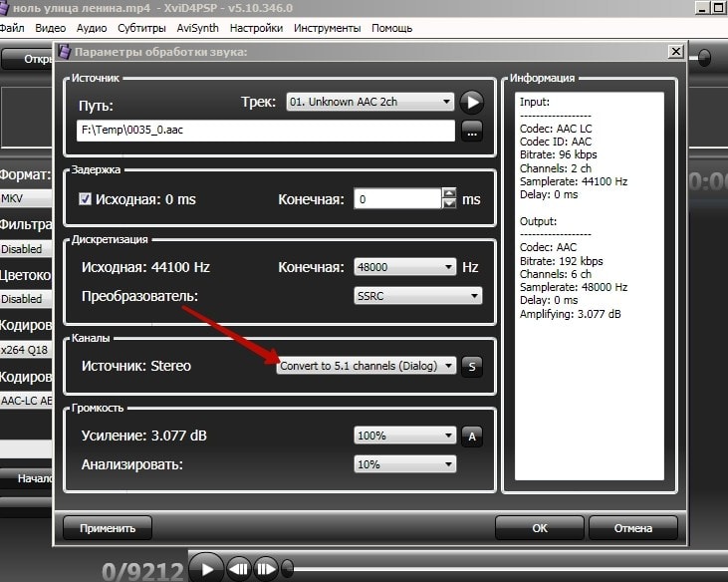
Task: Click the Отмена button
Action: 633,527
